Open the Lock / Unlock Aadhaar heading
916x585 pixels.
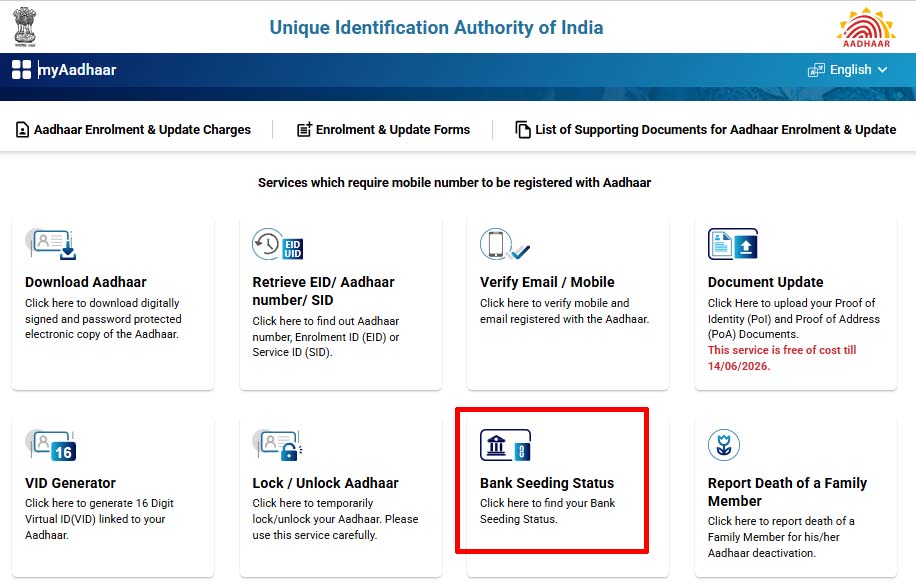click(325, 483)
